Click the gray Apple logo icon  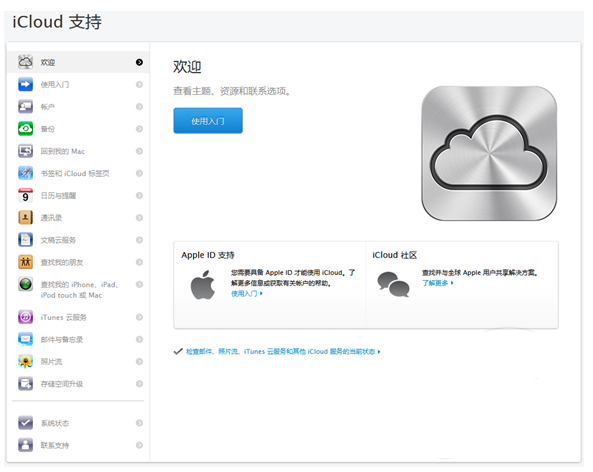tap(203, 285)
